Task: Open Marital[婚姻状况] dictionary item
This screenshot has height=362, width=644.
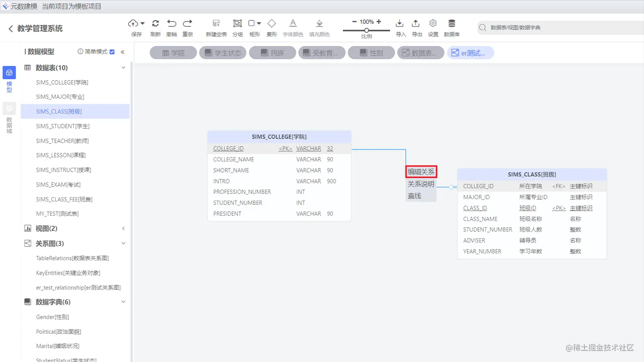Action: (x=57, y=346)
